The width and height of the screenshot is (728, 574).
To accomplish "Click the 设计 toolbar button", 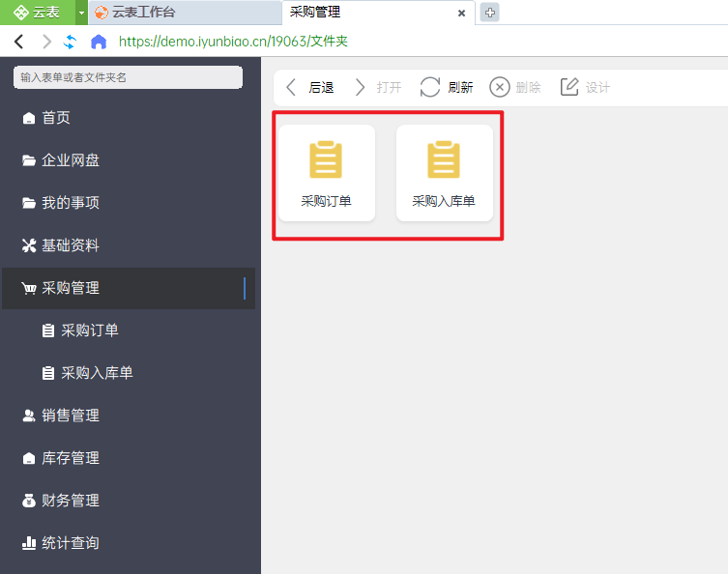I will pyautogui.click(x=586, y=87).
